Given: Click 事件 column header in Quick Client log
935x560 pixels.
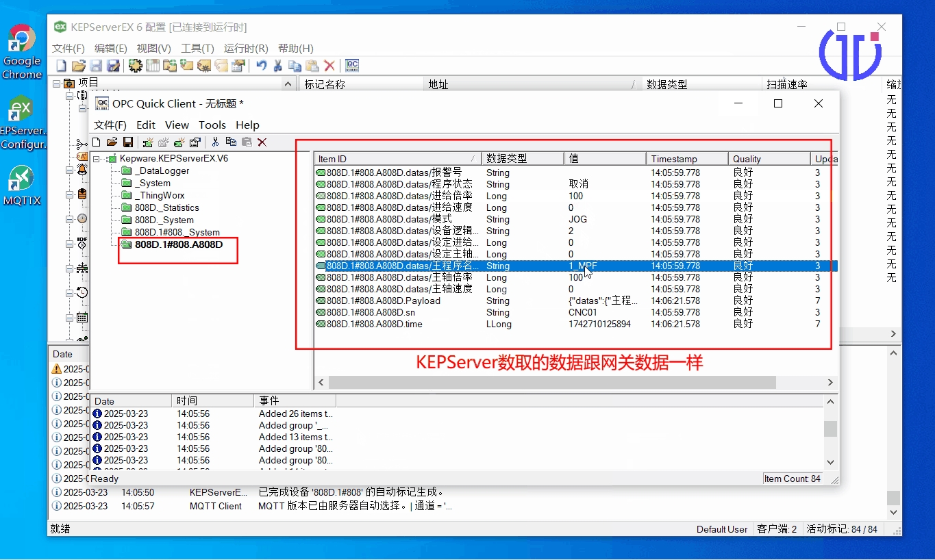Looking at the screenshot, I should click(295, 401).
